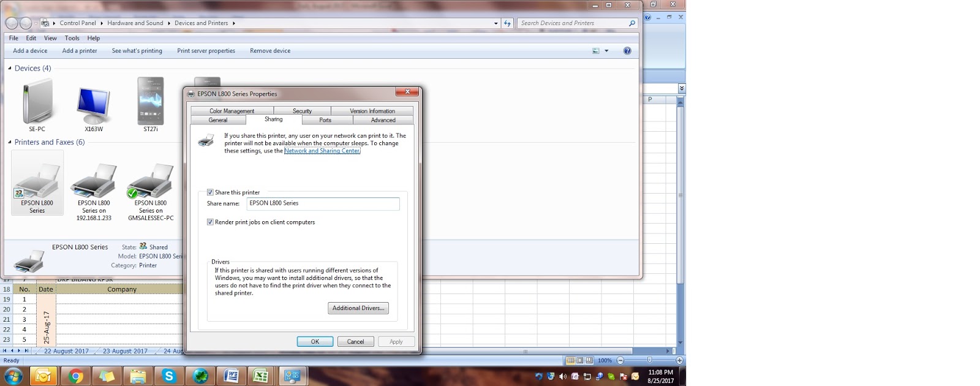Open address bar history dropdown
The width and height of the screenshot is (980, 386).
tap(496, 23)
